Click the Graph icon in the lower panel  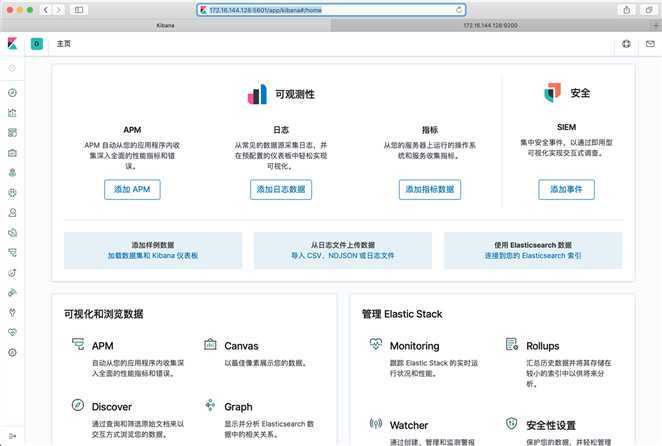tap(210, 405)
